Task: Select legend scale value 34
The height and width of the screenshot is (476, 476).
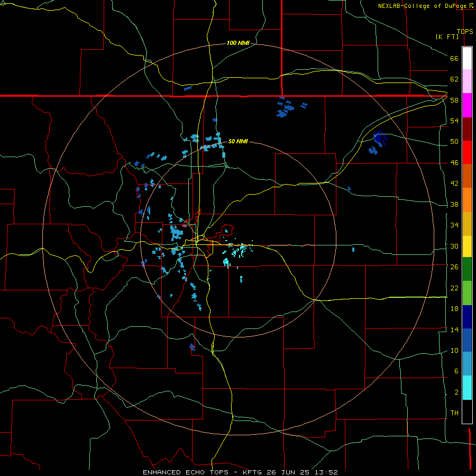Action: pyautogui.click(x=454, y=225)
